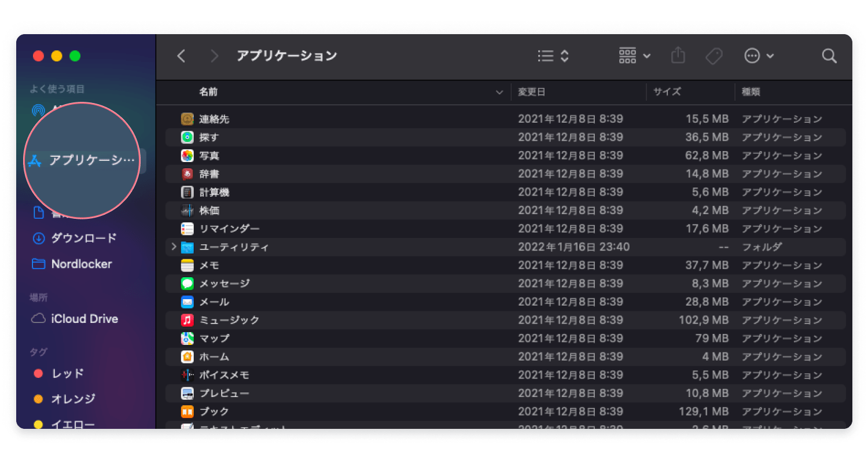Screen dimensions: 868x463
Task: Click the Share toolbar icon
Action: tap(678, 56)
